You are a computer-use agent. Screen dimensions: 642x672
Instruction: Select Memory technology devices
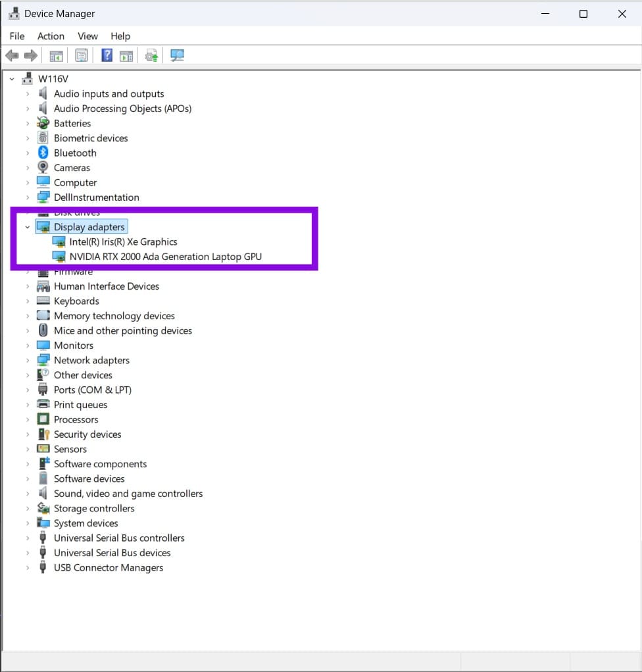pos(114,316)
